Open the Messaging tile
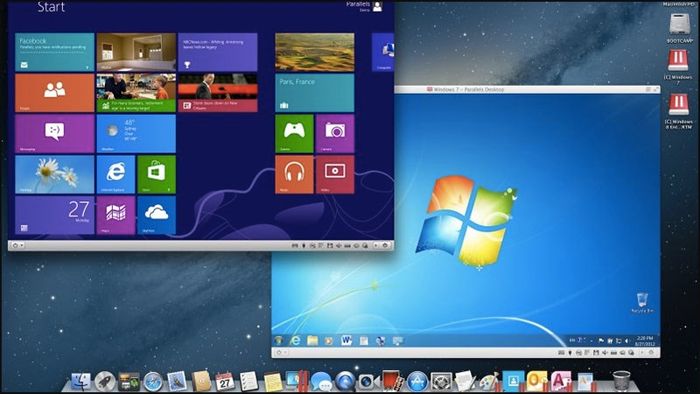Screen dimensions: 700x394 click(x=54, y=133)
